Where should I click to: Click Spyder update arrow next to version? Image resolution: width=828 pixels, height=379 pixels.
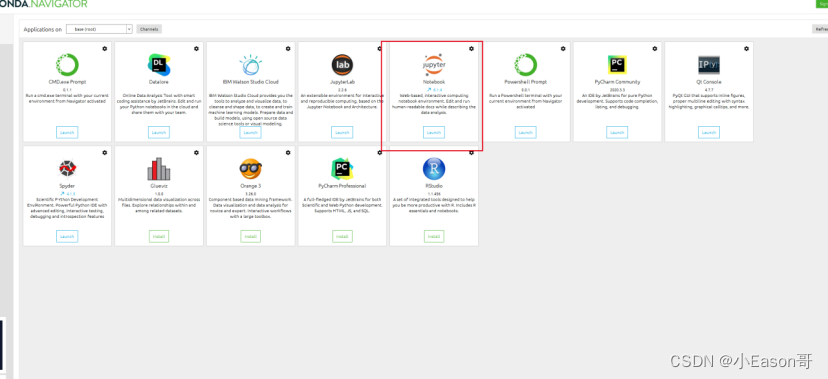pyautogui.click(x=62, y=194)
